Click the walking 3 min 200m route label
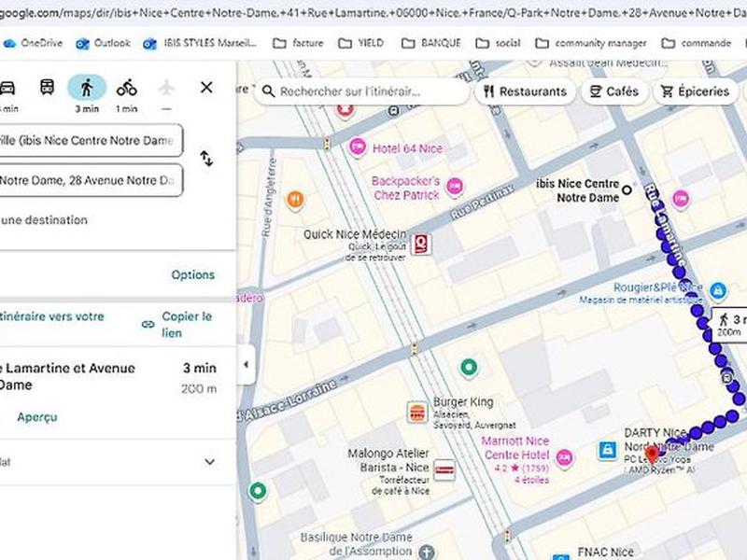The image size is (747, 560). pyautogui.click(x=729, y=324)
